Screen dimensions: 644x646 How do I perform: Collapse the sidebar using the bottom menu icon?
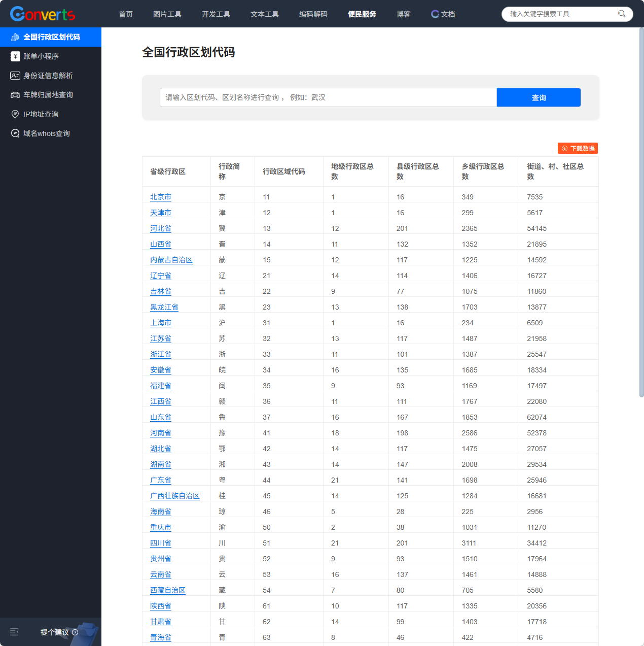tap(14, 632)
